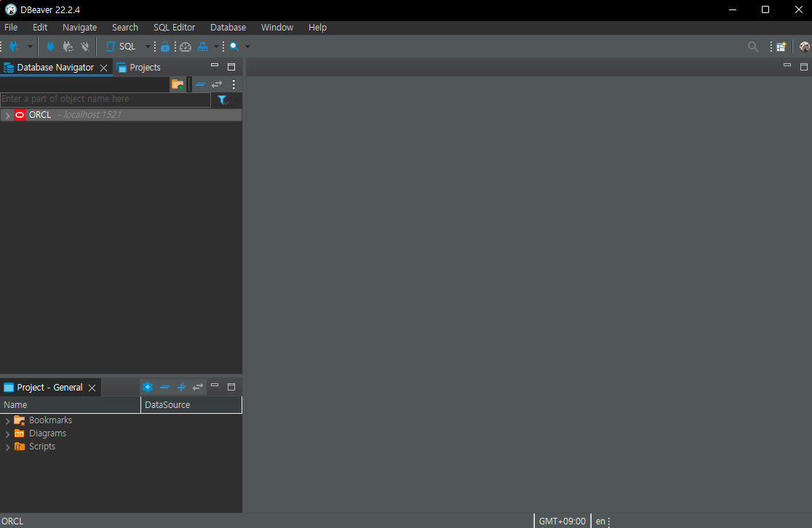
Task: Click the object name filter field
Action: click(x=105, y=99)
